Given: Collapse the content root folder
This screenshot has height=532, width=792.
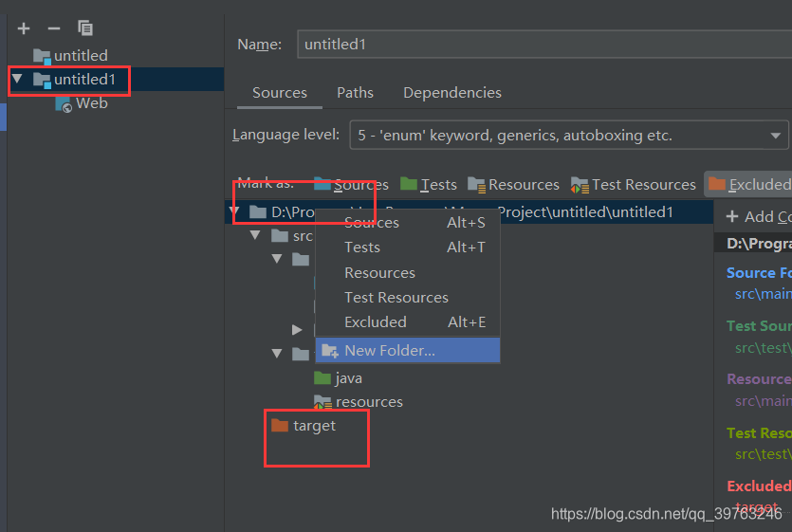Looking at the screenshot, I should [235, 211].
